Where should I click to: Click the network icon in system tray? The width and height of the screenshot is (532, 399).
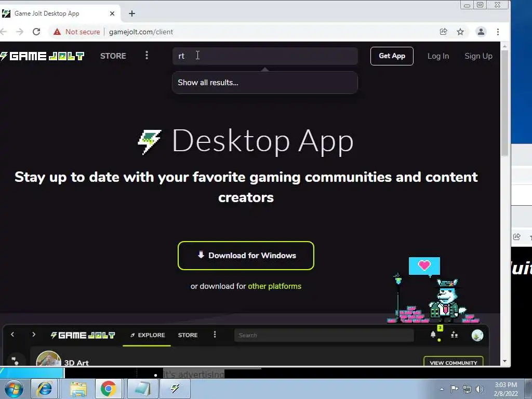[467, 389]
